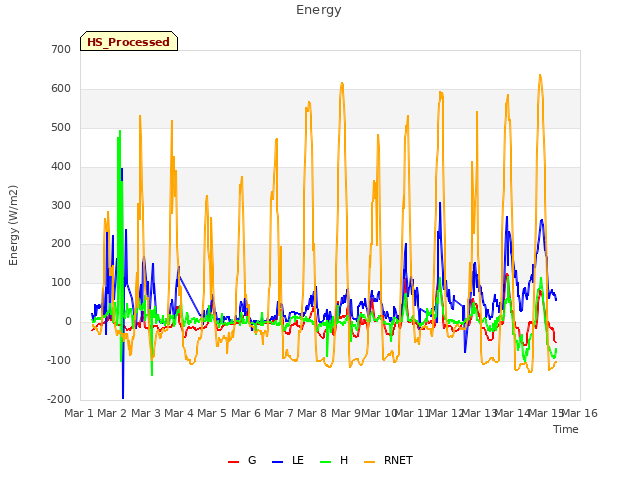Click the Mar 5 x-axis tick label
Viewport: 640px width, 480px height.
[212, 413]
